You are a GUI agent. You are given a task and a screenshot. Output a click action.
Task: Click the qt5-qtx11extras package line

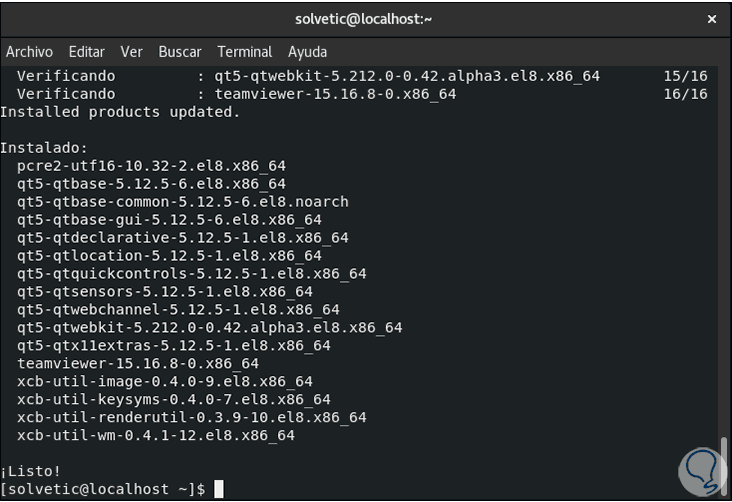tap(174, 345)
